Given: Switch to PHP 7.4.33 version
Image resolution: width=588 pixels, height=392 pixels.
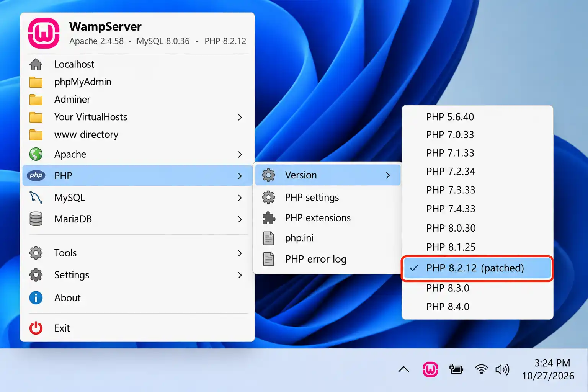Looking at the screenshot, I should [477, 209].
